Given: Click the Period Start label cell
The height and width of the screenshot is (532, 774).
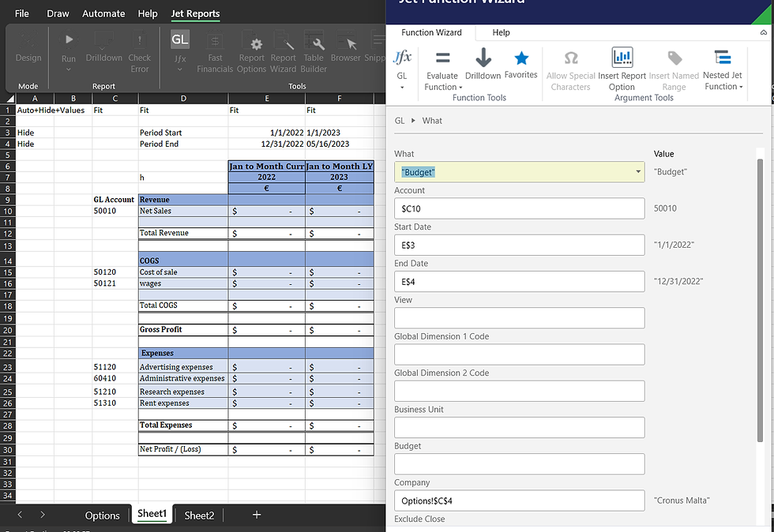Looking at the screenshot, I should pos(183,133).
